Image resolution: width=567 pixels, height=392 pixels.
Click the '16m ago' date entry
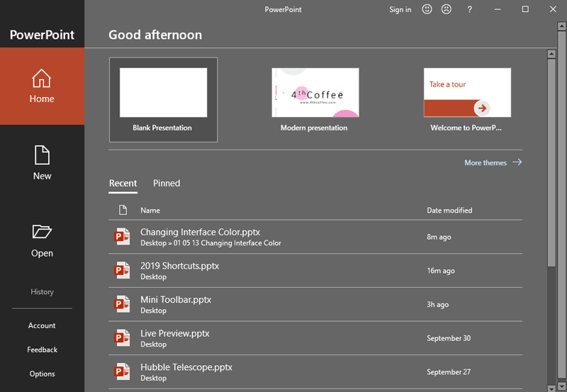pyautogui.click(x=441, y=271)
